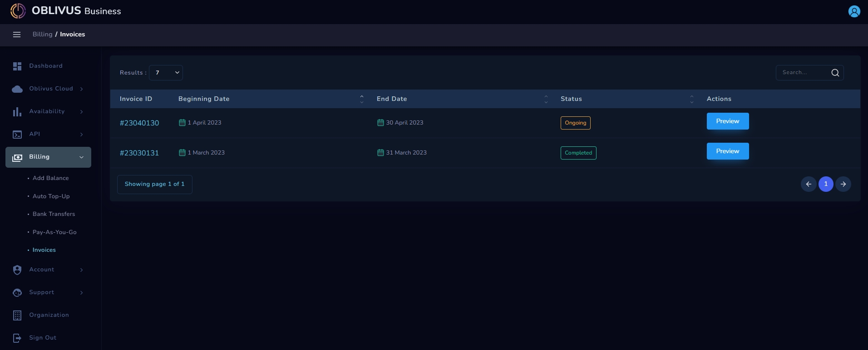
Task: Sort by Beginning Date column
Action: pyautogui.click(x=362, y=99)
